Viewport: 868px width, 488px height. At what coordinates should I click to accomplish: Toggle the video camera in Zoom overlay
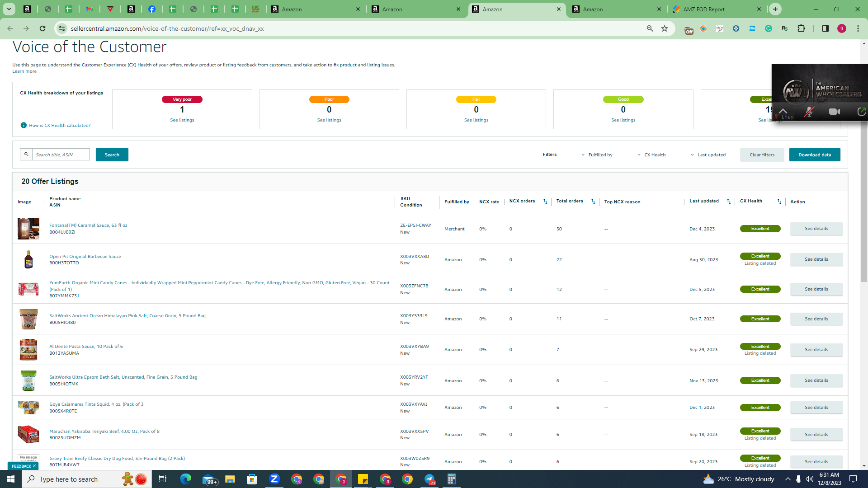[835, 112]
